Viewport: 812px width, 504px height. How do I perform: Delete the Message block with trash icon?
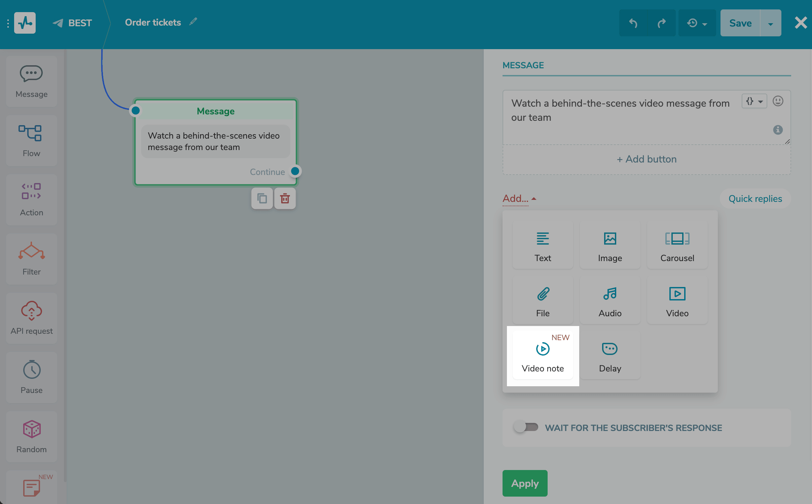tap(285, 199)
